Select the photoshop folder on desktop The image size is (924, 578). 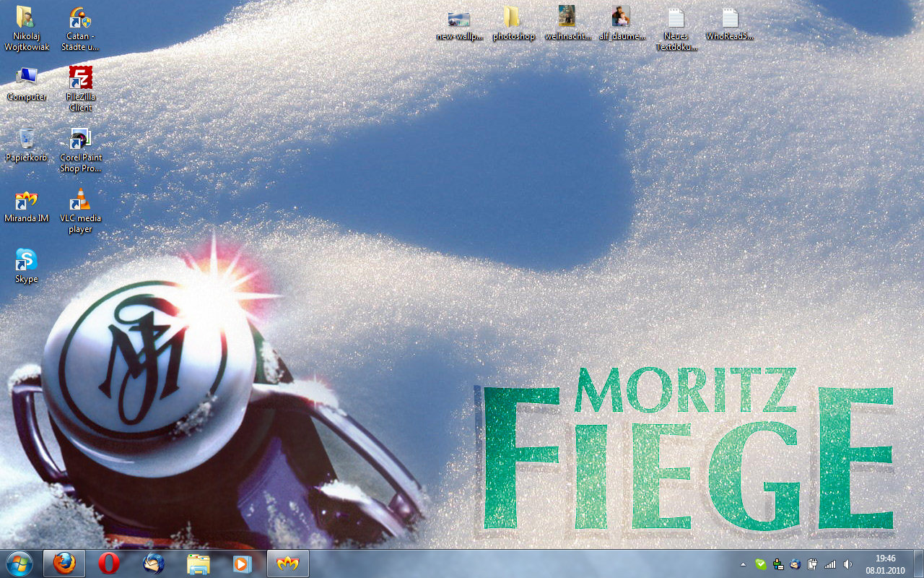coord(513,17)
